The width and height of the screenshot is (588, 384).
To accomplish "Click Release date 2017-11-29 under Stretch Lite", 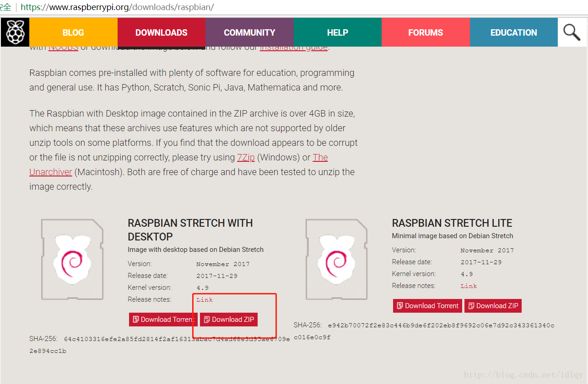I will coord(481,262).
